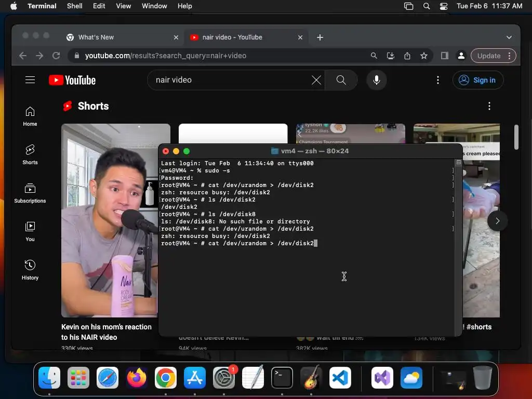The height and width of the screenshot is (399, 532).
Task: Click the YouTube search magnifier button
Action: [x=341, y=80]
